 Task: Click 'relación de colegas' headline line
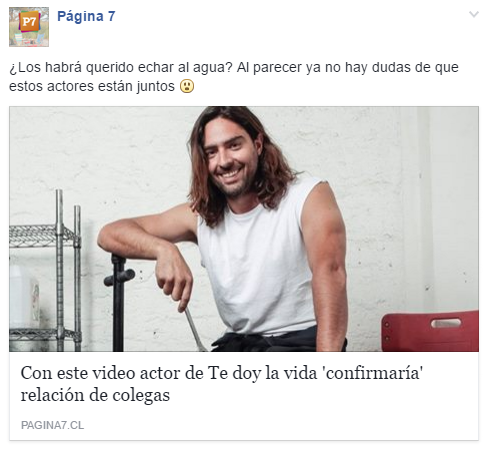pyautogui.click(x=95, y=395)
